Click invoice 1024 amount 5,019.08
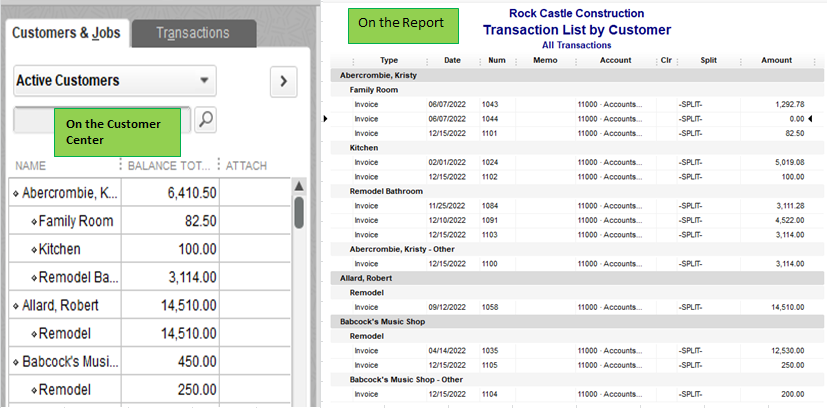The height and width of the screenshot is (408, 827). (790, 162)
